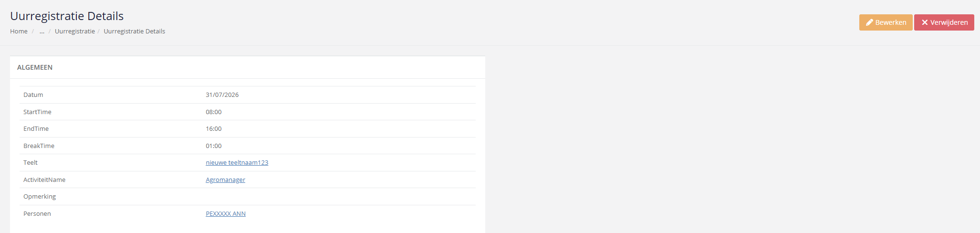980x233 pixels.
Task: Open person PEXXXXX ANN link
Action: click(226, 214)
